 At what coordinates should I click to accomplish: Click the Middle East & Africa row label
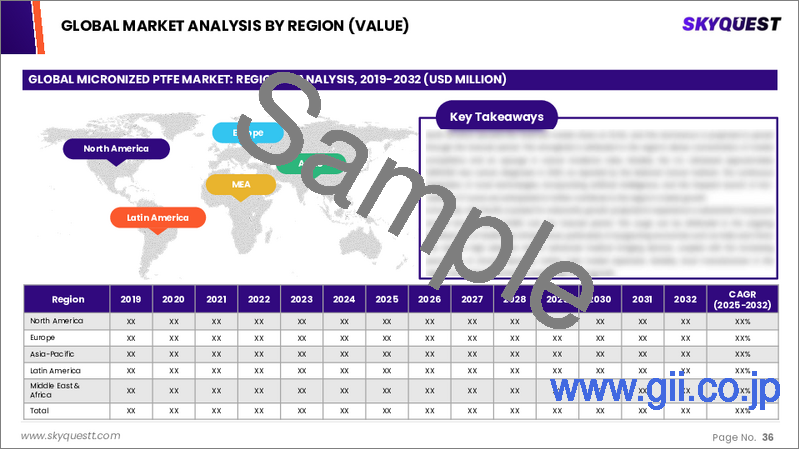[x=56, y=390]
